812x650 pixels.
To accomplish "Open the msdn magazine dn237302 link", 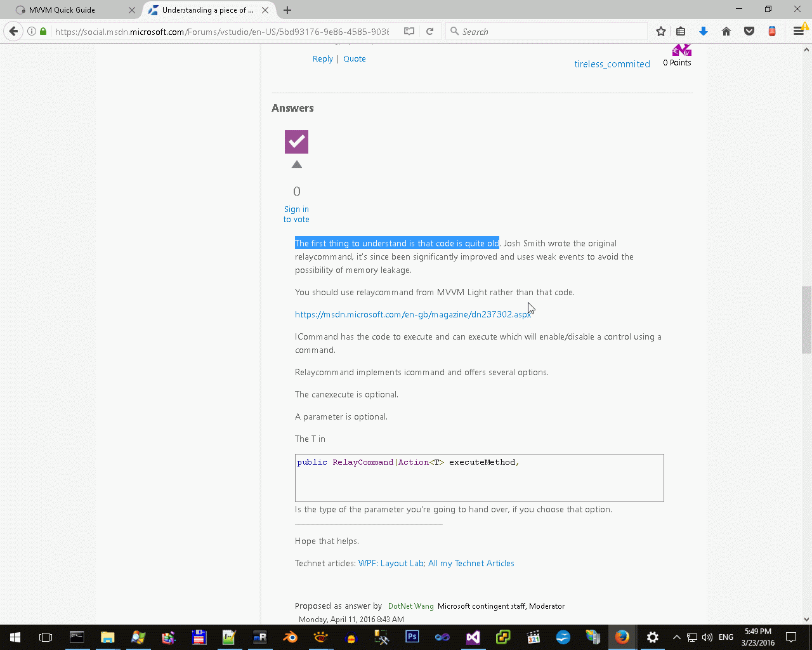I will 413,314.
